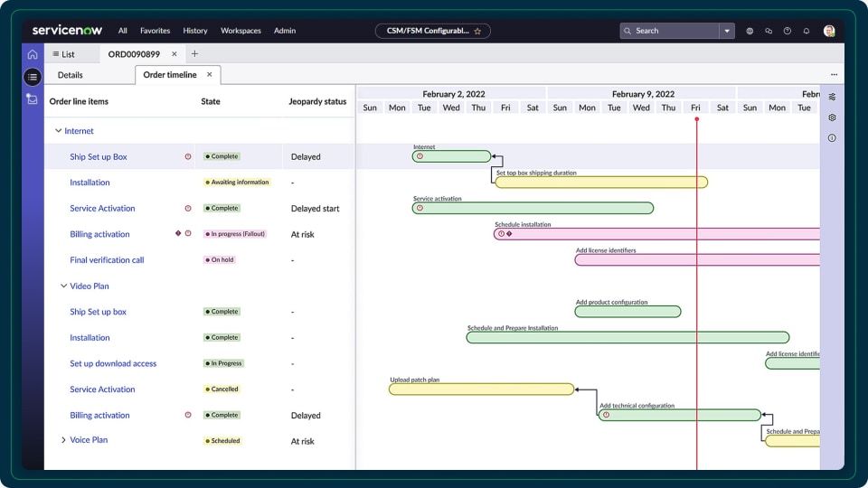
Task: Open the Home icon in left sidebar
Action: pos(33,54)
